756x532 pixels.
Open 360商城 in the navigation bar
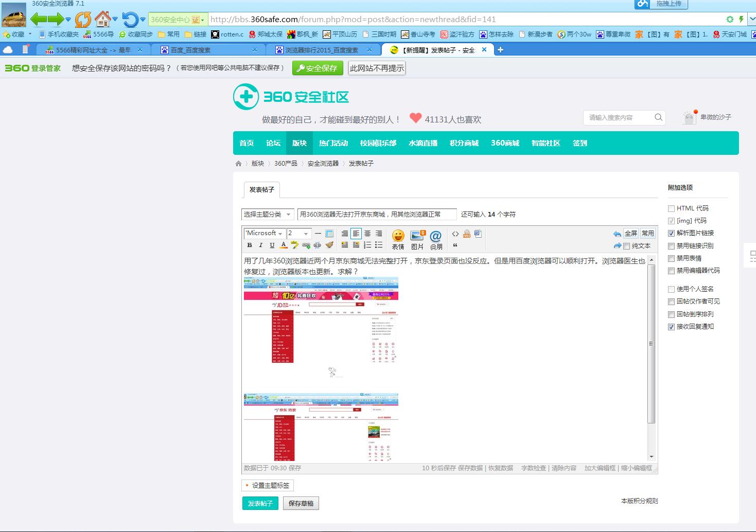(x=505, y=143)
